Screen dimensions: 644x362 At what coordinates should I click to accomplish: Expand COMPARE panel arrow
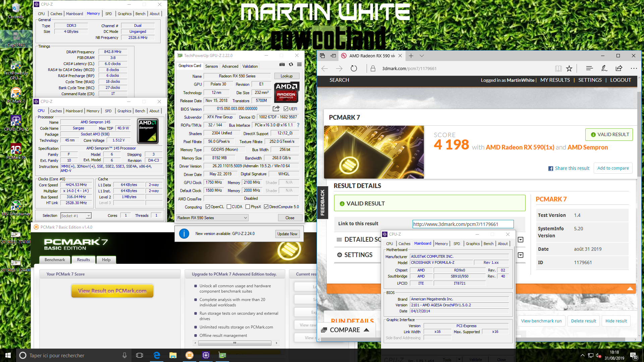pyautogui.click(x=367, y=330)
